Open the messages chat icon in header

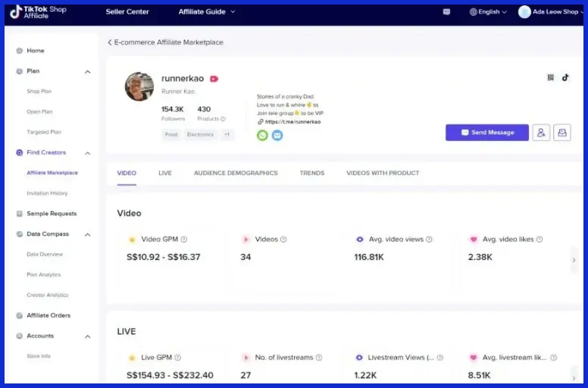[x=446, y=12]
